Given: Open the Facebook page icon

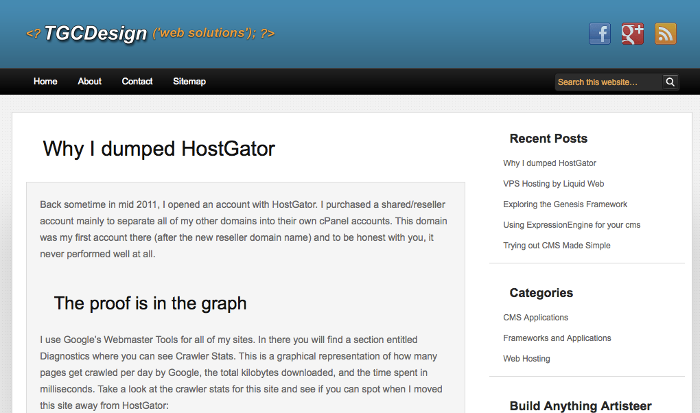Looking at the screenshot, I should (x=599, y=33).
